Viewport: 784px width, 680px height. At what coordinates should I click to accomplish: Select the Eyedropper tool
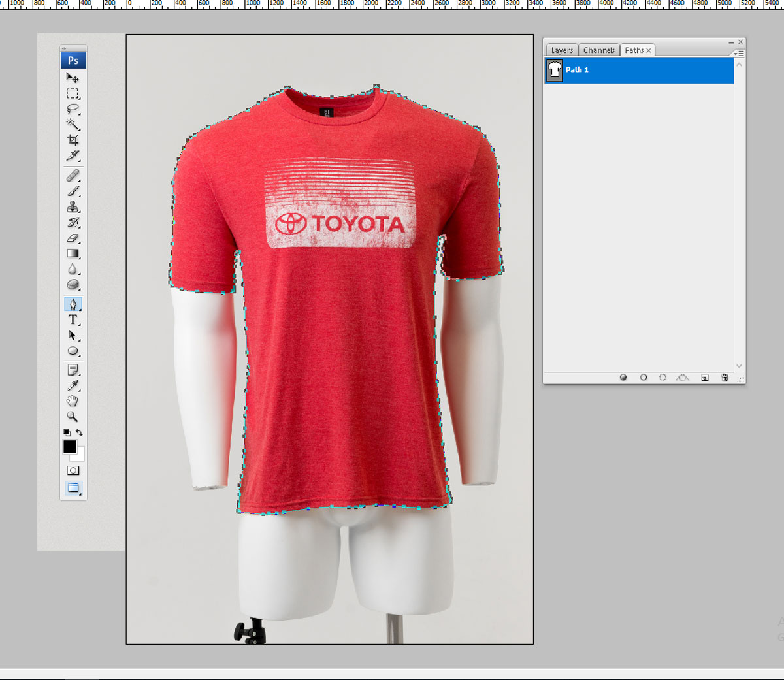point(73,385)
